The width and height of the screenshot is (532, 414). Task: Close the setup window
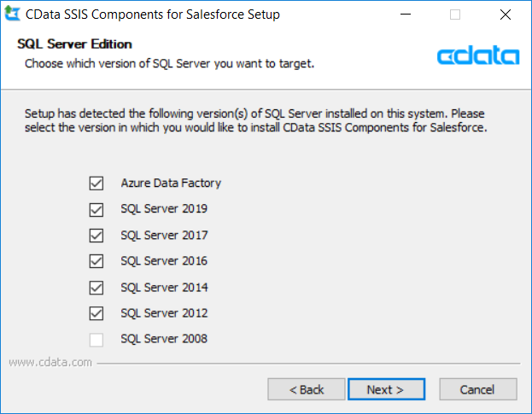click(x=503, y=15)
